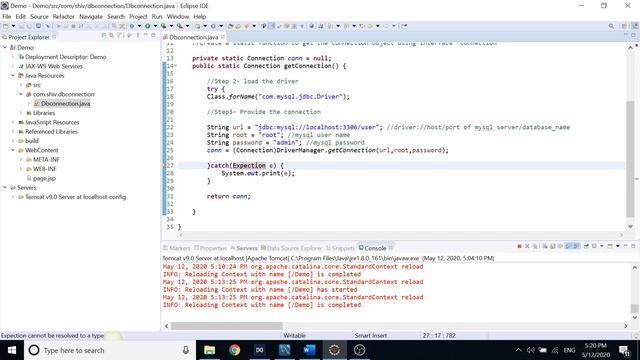Click Remove All Terminated Launches icon
640x360 pixels.
pos(535,246)
